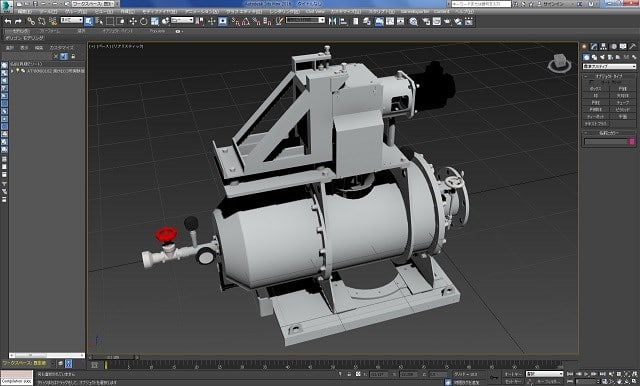
Task: Select the Cameras create category
Action: (x=610, y=57)
